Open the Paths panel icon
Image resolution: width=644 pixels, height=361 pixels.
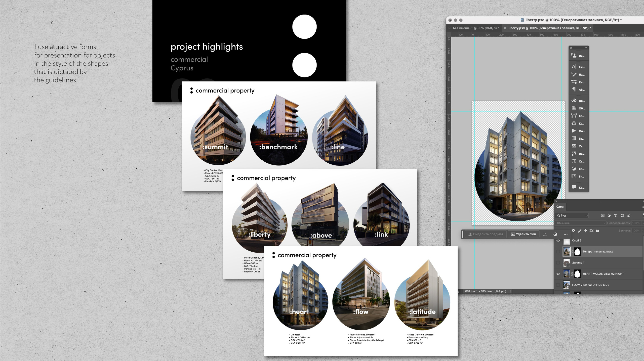[574, 116]
